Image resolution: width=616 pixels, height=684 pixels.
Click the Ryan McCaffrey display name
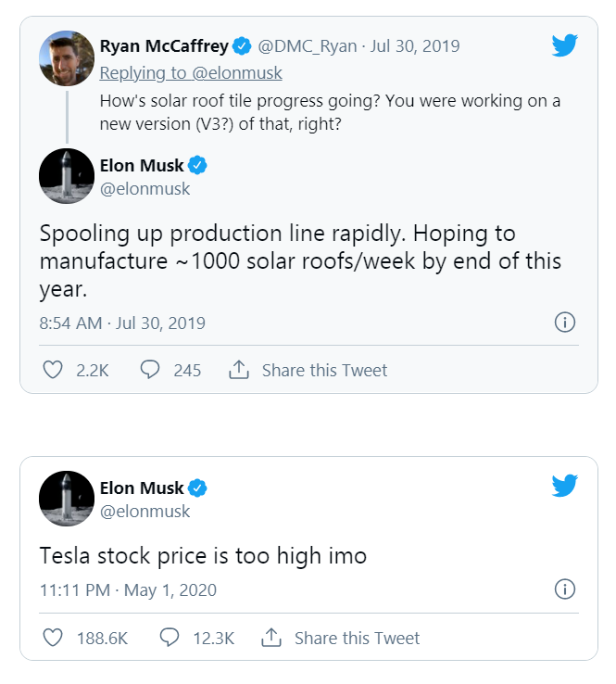[x=163, y=46]
